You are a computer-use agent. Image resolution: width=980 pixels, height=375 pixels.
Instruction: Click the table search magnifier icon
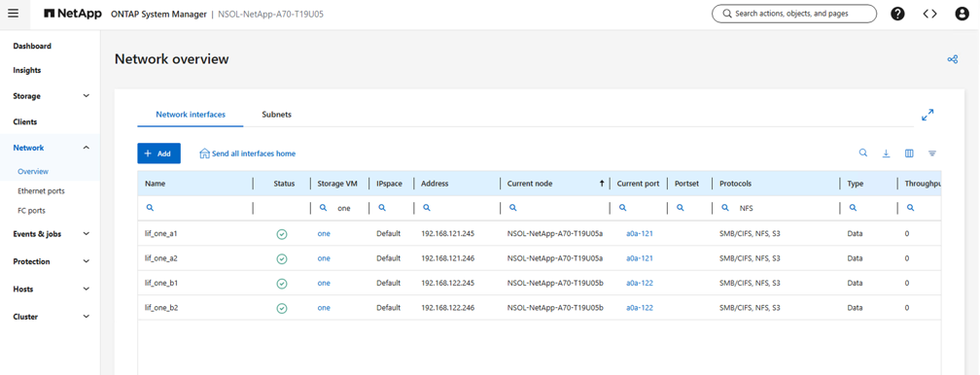coord(863,153)
